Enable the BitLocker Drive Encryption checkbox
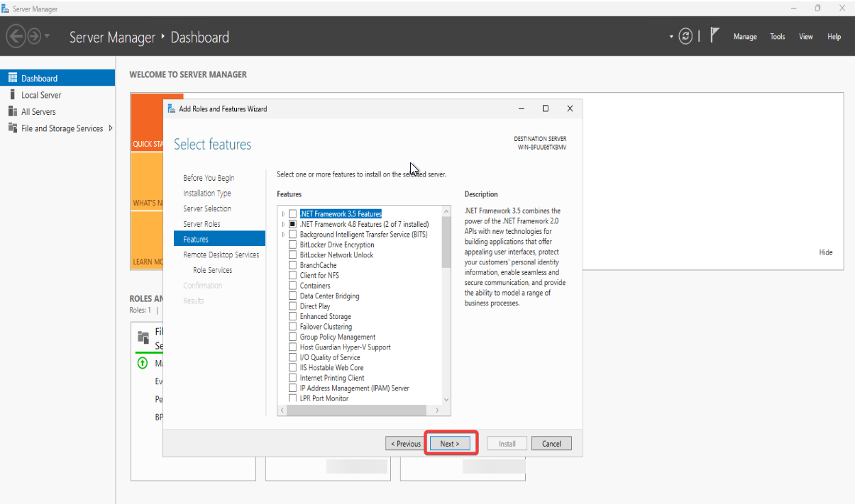Viewport: 855px width, 504px height. tap(293, 245)
